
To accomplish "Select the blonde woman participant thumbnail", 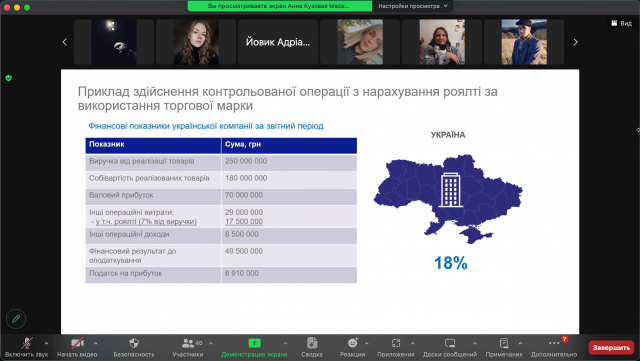I will (x=360, y=42).
